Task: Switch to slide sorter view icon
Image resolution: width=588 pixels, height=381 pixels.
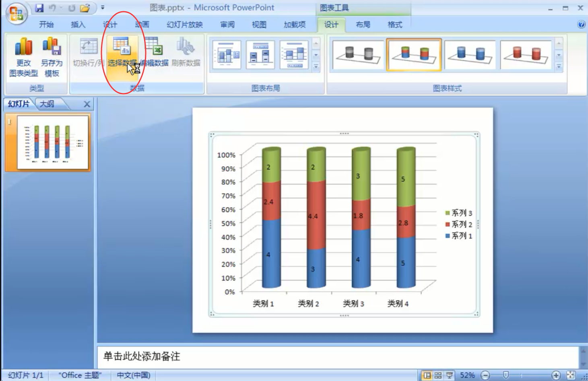Action: (438, 375)
